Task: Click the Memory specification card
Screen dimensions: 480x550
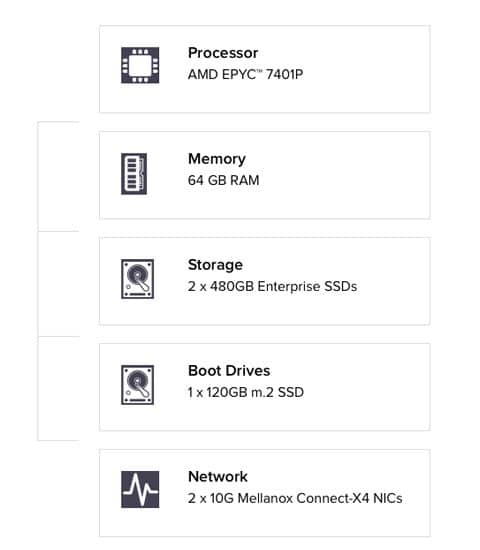Action: click(x=265, y=175)
